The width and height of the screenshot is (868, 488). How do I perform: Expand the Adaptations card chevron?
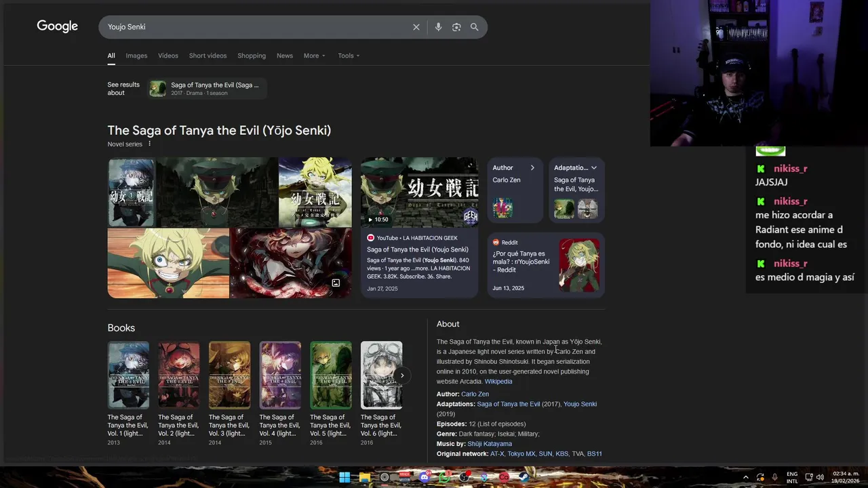click(594, 167)
